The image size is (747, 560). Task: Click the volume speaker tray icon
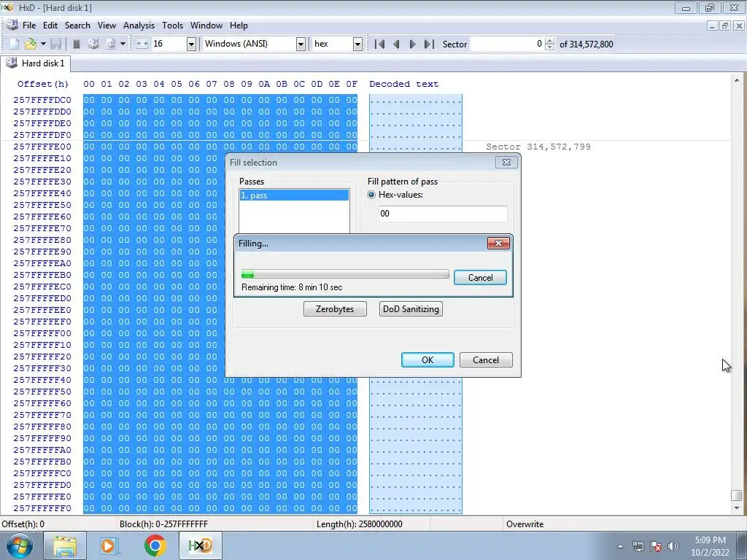pos(673,545)
